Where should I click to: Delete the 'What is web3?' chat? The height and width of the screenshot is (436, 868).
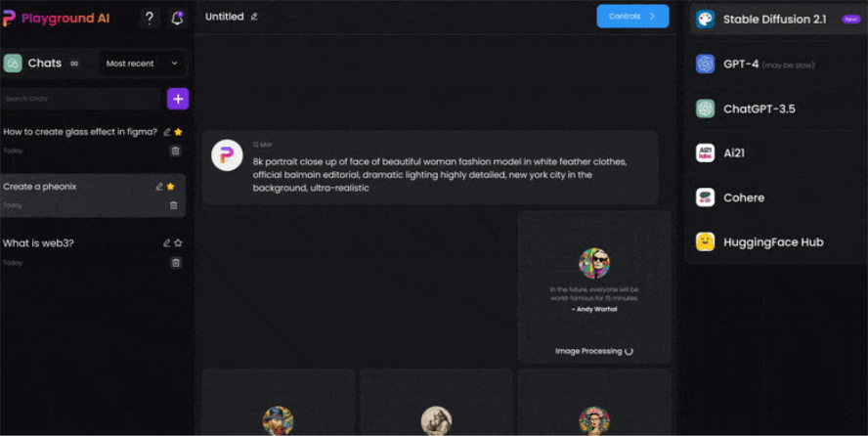coord(176,263)
